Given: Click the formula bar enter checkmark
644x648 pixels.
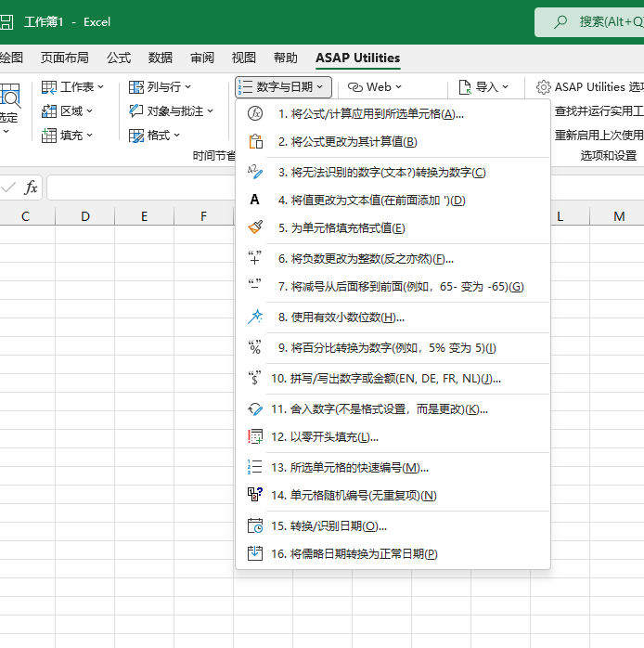Looking at the screenshot, I should (7, 188).
